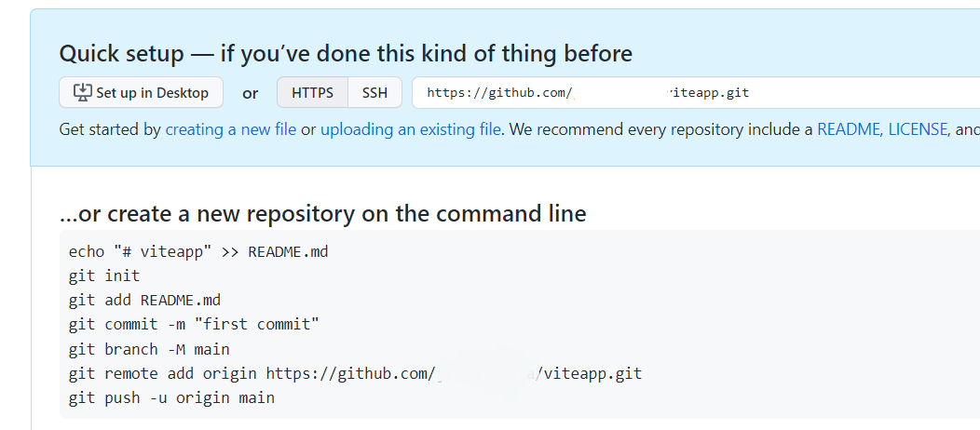Click the git commit "first commit" line

[x=194, y=325]
